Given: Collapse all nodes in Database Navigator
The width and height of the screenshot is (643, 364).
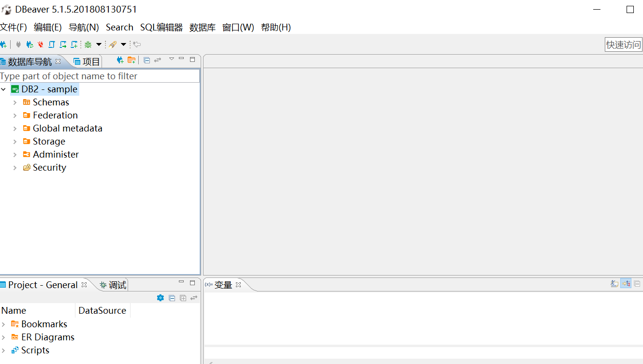Looking at the screenshot, I should pyautogui.click(x=147, y=60).
